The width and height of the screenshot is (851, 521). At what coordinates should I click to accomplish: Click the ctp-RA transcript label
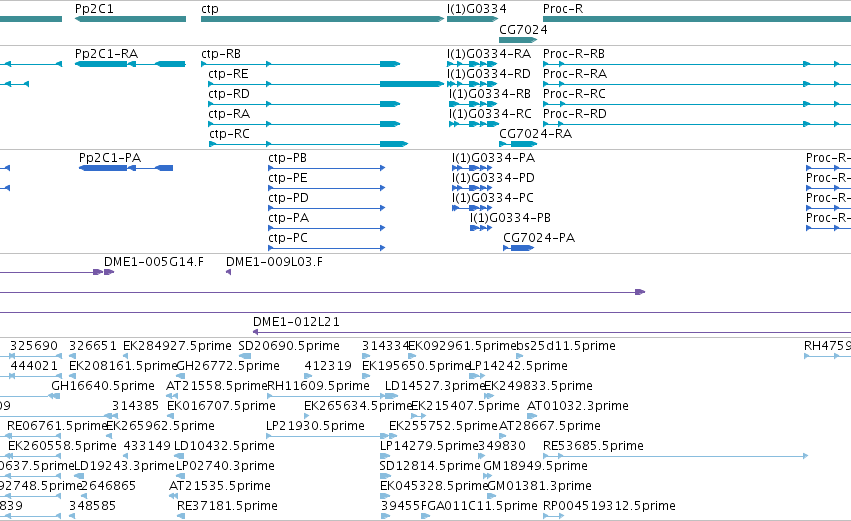click(x=229, y=114)
